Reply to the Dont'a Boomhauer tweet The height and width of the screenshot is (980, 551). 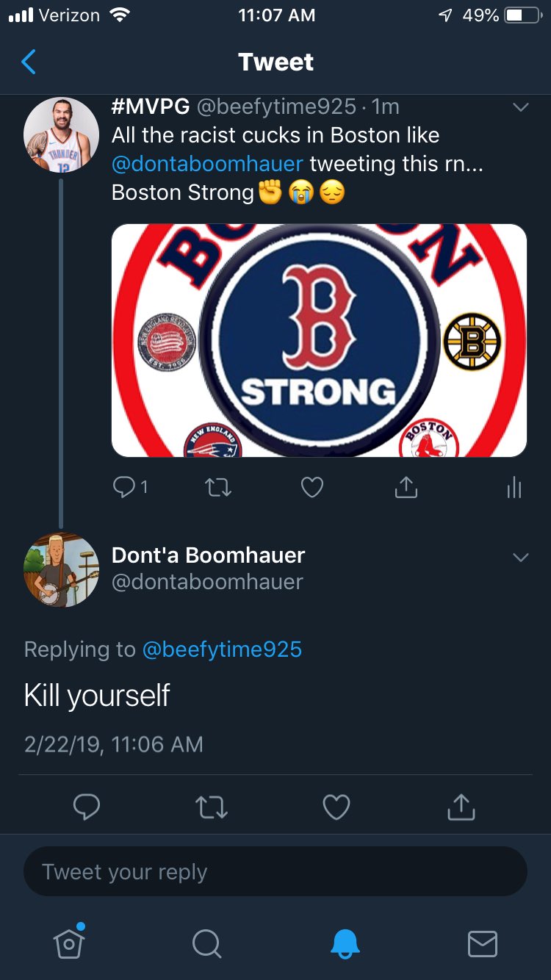[87, 807]
